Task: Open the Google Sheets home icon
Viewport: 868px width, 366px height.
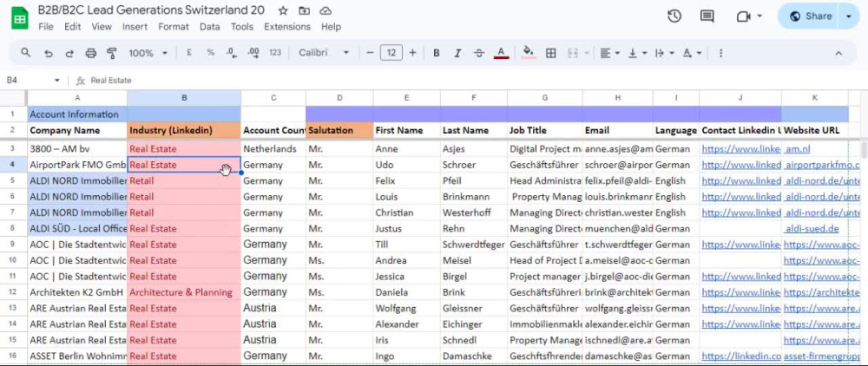Action: pyautogui.click(x=20, y=18)
